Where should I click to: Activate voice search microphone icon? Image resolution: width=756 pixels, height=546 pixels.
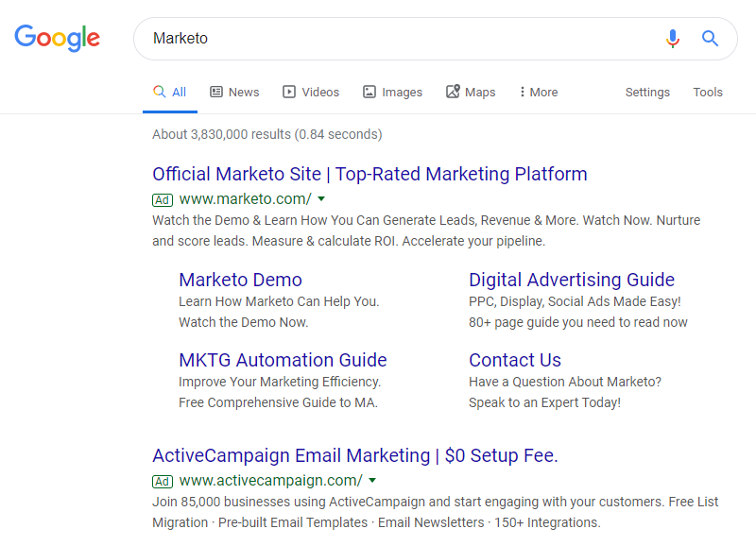click(673, 39)
